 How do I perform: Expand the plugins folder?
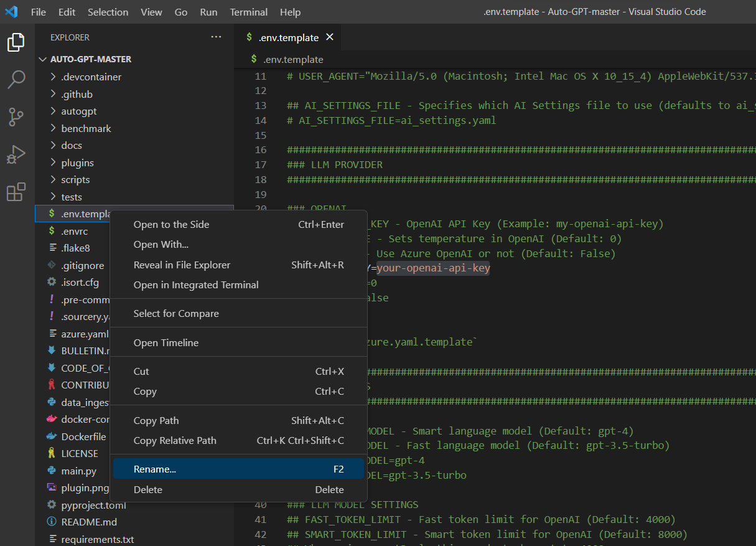coord(77,162)
